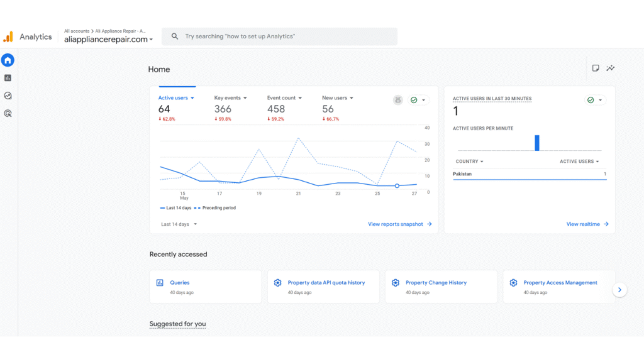Select the New users metric tab

point(338,98)
